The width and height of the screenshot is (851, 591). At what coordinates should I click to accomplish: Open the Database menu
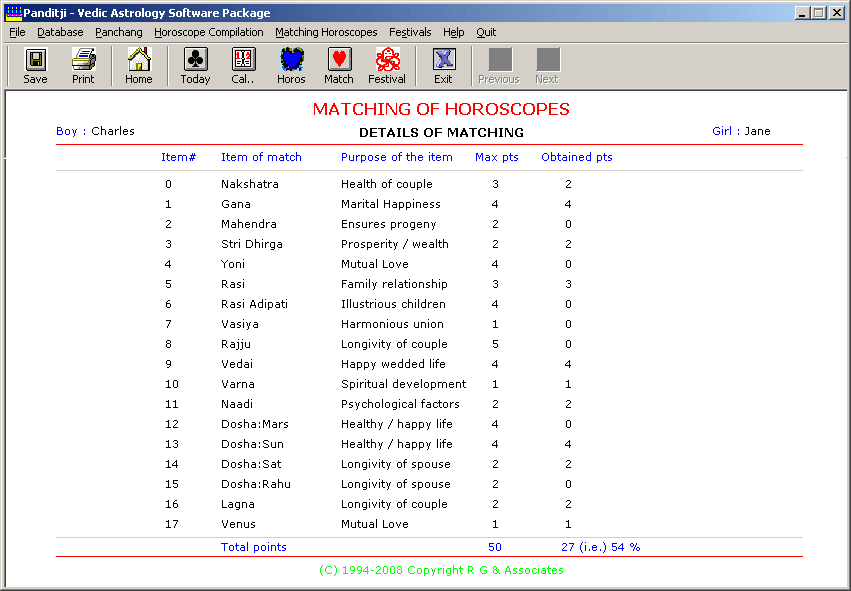60,32
